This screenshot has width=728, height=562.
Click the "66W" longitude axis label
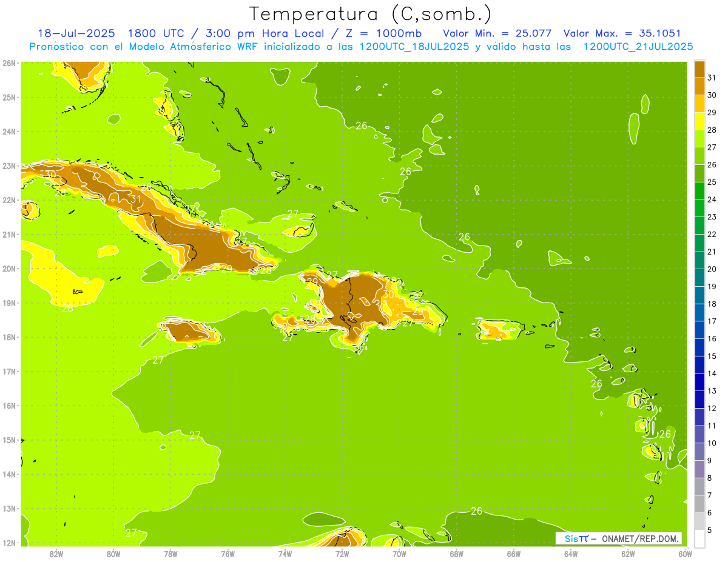[514, 554]
